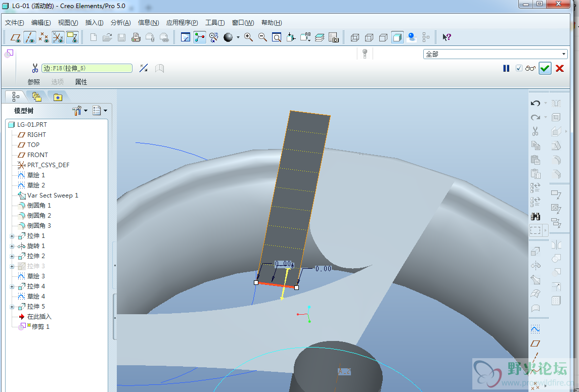Open the 文件(F) menu
Screen dimensions: 579x392
tap(14, 23)
